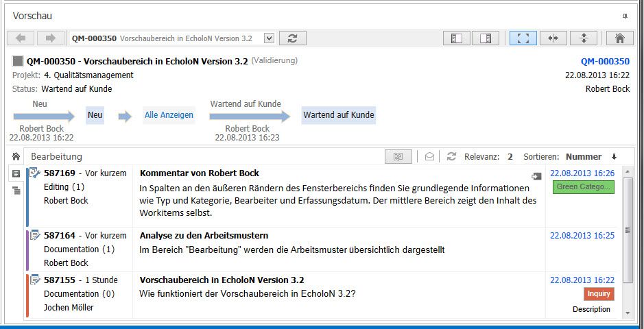Click the Alle Anzeigen workflow link
Viewport: 644px width, 329px height.
[x=169, y=115]
